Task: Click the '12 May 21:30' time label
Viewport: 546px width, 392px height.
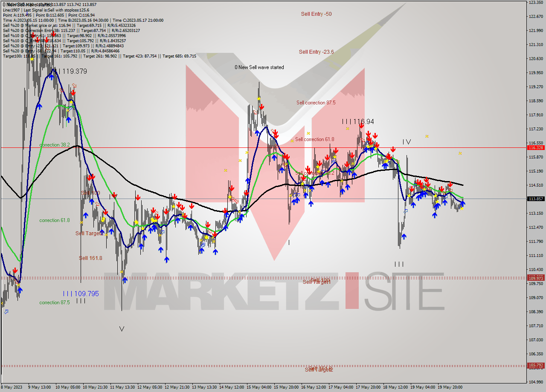Action: click(176, 387)
